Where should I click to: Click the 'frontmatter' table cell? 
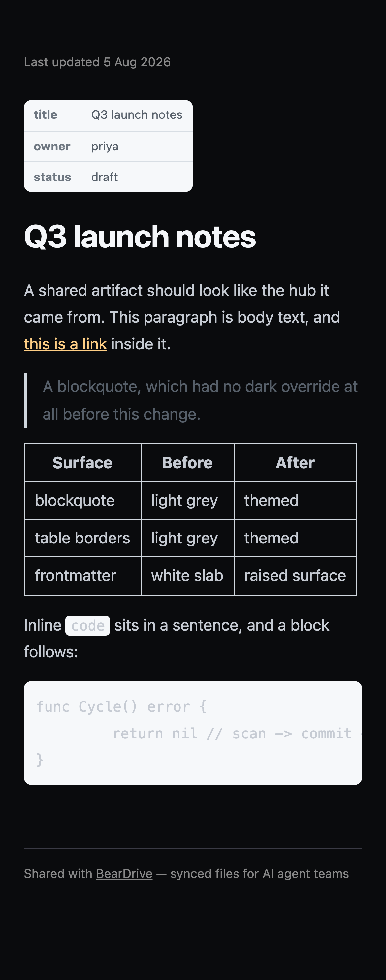pyautogui.click(x=82, y=576)
